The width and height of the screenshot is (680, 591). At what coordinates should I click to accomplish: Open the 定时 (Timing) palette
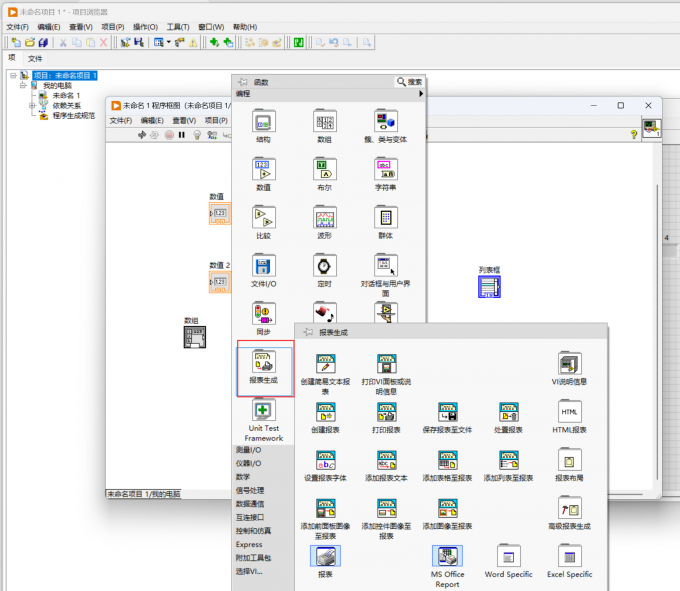pos(325,265)
